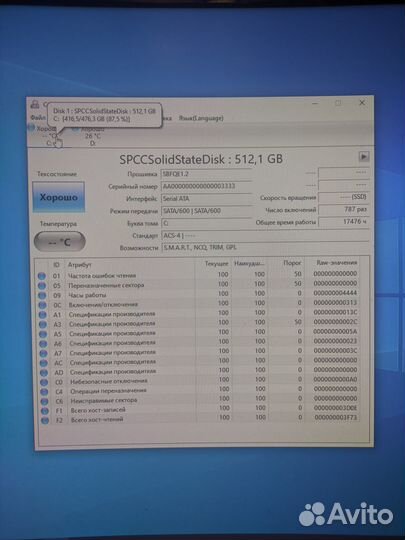Click status circle for attribute C4

coord(44,392)
